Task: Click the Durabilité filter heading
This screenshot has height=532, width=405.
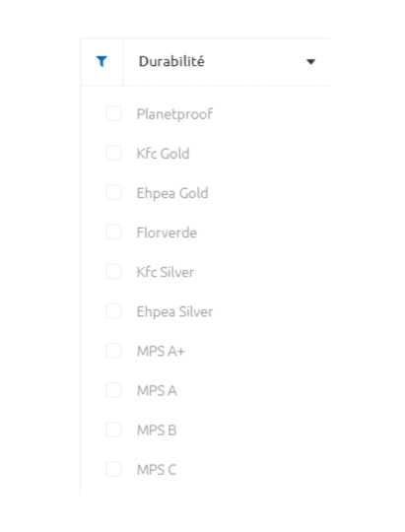Action: tap(171, 61)
